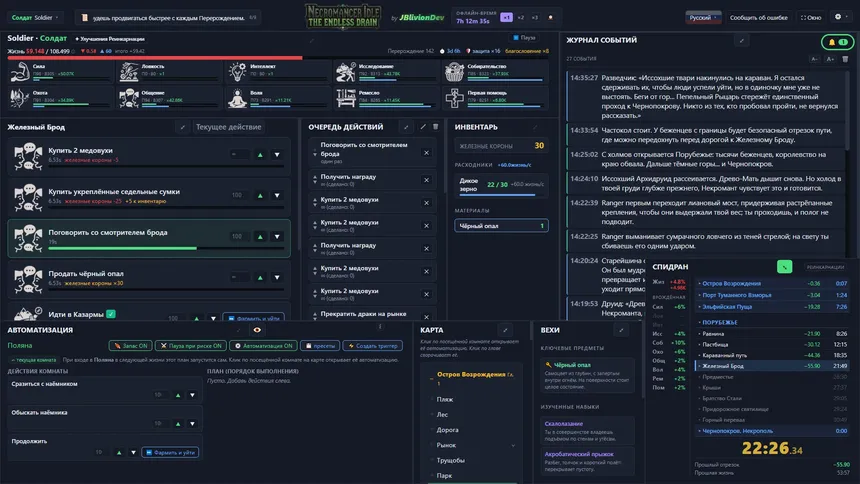
Task: Clear the action queue with trash icon
Action: click(435, 127)
